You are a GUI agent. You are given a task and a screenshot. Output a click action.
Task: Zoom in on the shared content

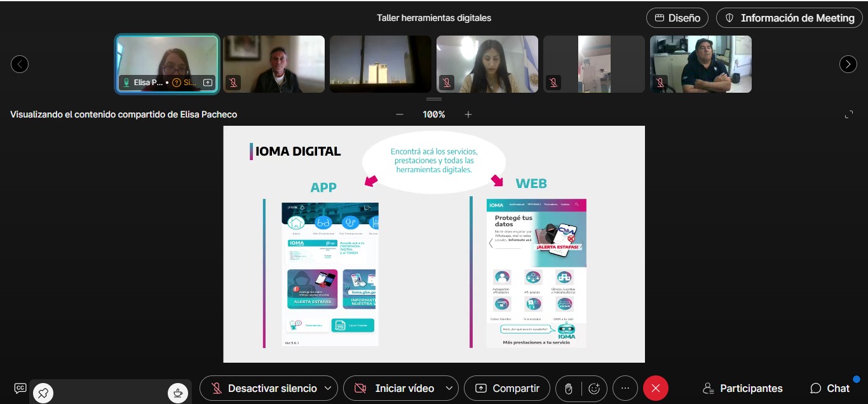click(468, 114)
